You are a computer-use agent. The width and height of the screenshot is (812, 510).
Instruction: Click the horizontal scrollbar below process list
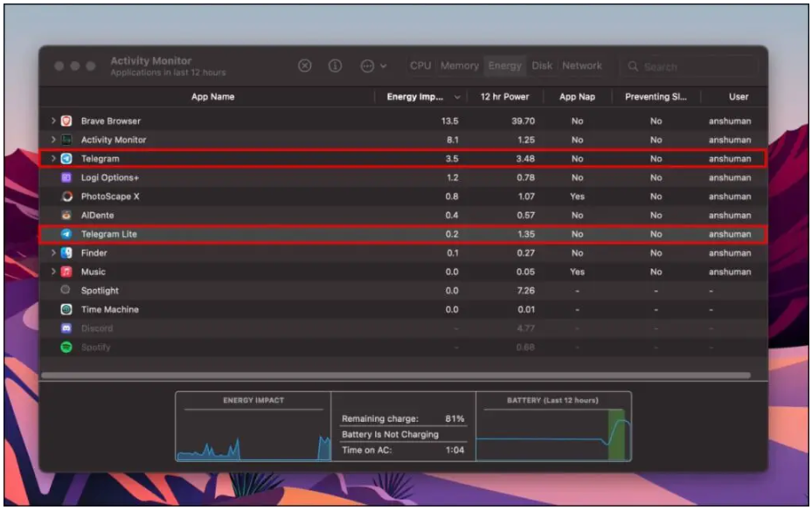(395, 376)
